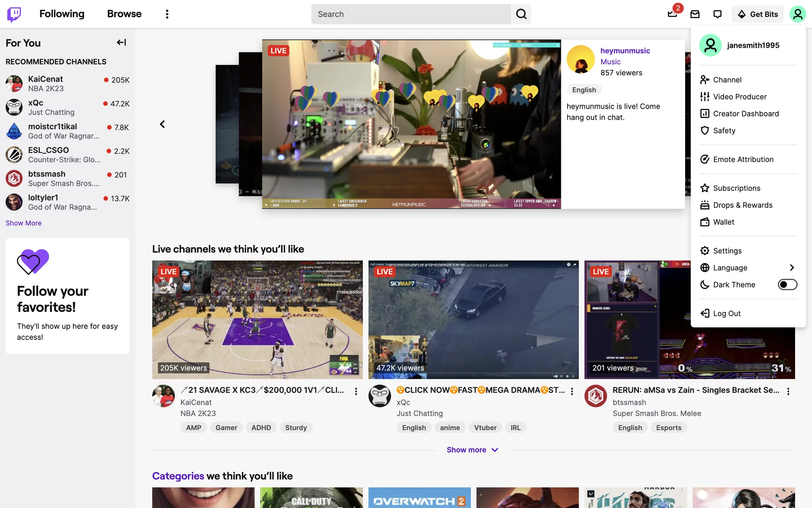This screenshot has width=812, height=508.
Task: Open Prime loot crown notifications icon
Action: pyautogui.click(x=672, y=14)
